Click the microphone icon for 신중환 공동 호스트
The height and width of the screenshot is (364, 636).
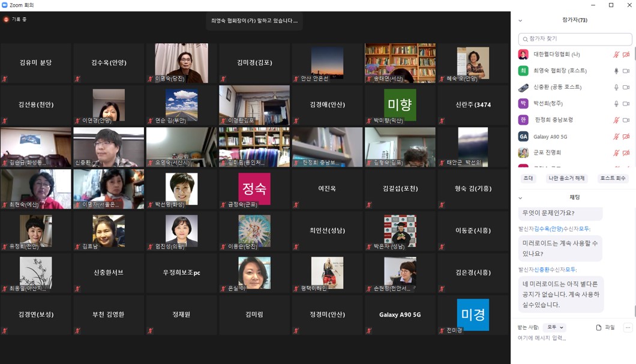616,87
